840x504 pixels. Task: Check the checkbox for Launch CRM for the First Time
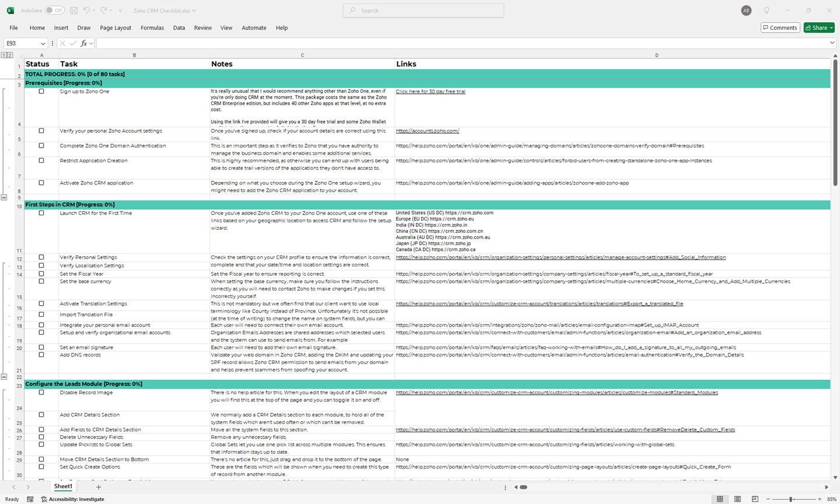[x=41, y=213]
